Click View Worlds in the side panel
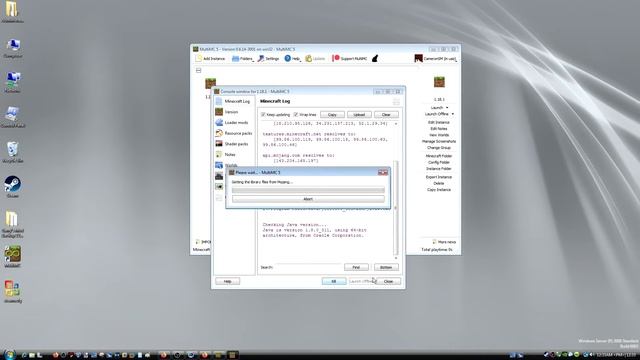This screenshot has height=360, width=640. click(439, 135)
